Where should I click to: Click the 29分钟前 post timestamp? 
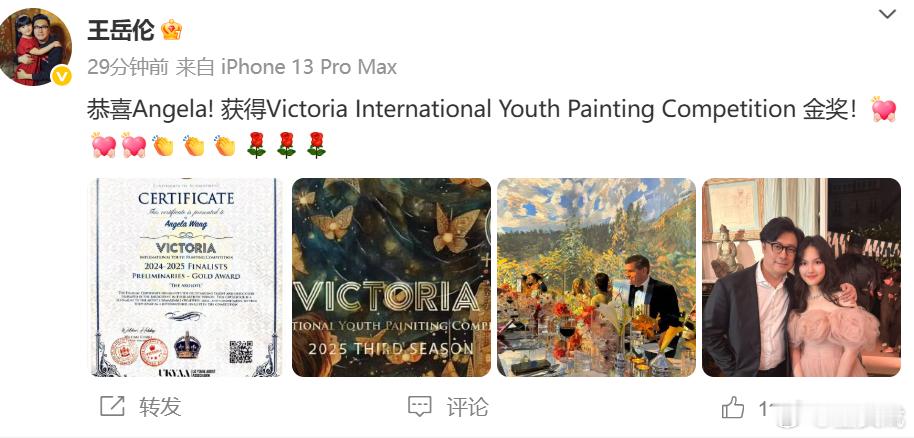point(128,67)
